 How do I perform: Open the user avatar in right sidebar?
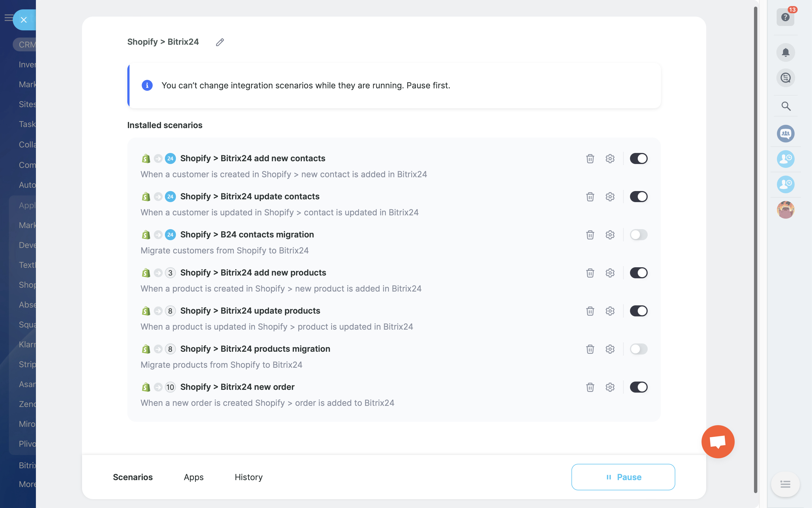click(785, 210)
